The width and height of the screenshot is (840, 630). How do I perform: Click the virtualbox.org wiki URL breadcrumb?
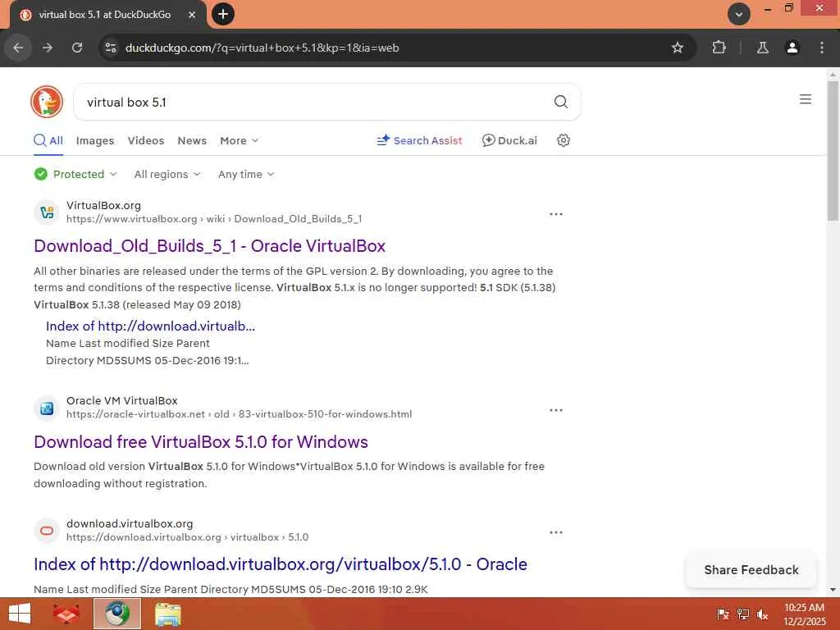pyautogui.click(x=214, y=219)
